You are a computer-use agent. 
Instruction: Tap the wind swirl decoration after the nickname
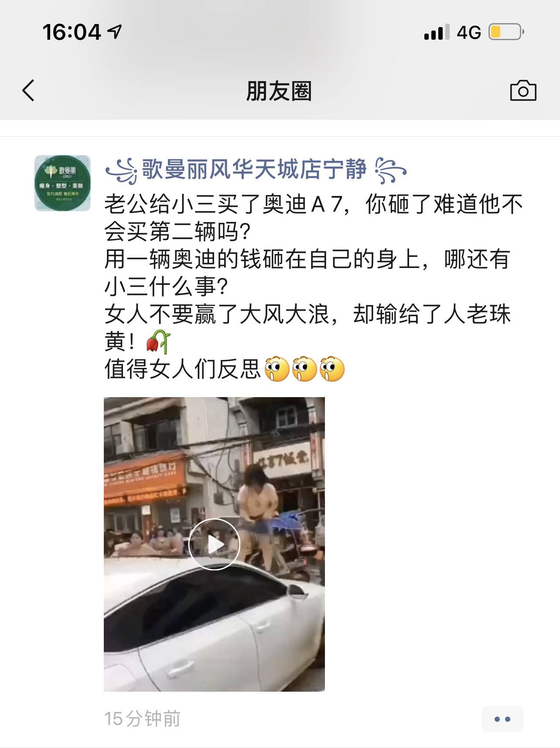pyautogui.click(x=391, y=170)
